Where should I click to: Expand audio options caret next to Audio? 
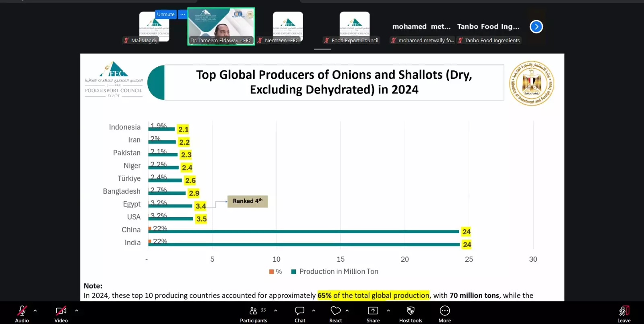click(35, 310)
